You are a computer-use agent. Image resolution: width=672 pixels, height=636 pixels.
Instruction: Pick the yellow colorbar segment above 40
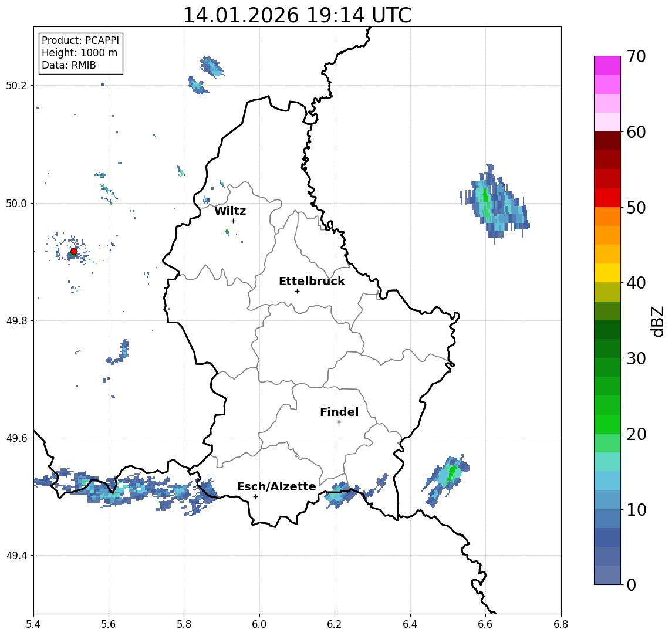tap(607, 273)
